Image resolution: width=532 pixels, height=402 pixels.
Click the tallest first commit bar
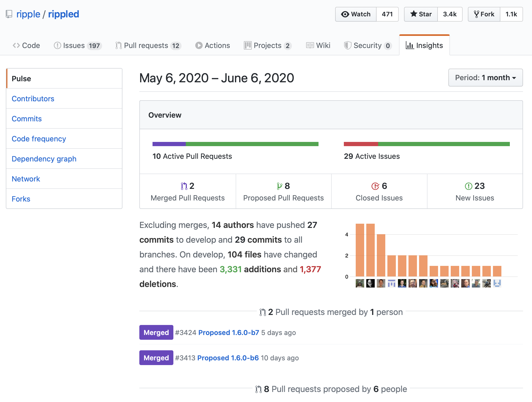pos(360,250)
